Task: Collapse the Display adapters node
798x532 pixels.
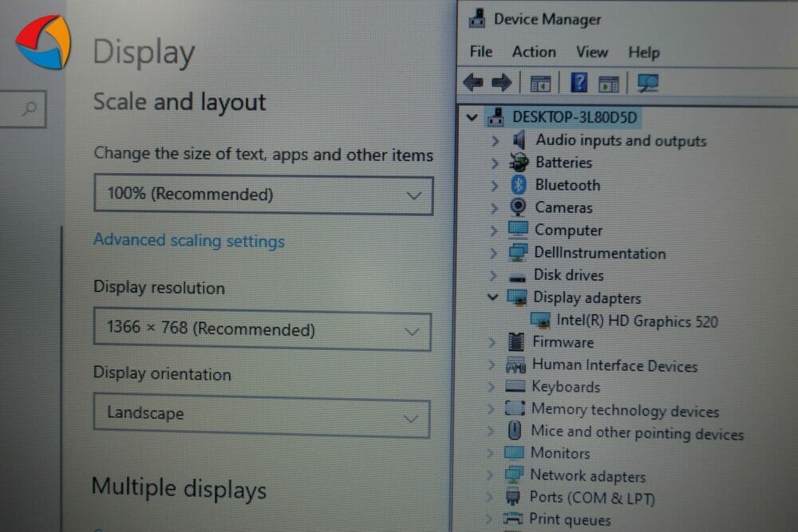Action: point(492,297)
